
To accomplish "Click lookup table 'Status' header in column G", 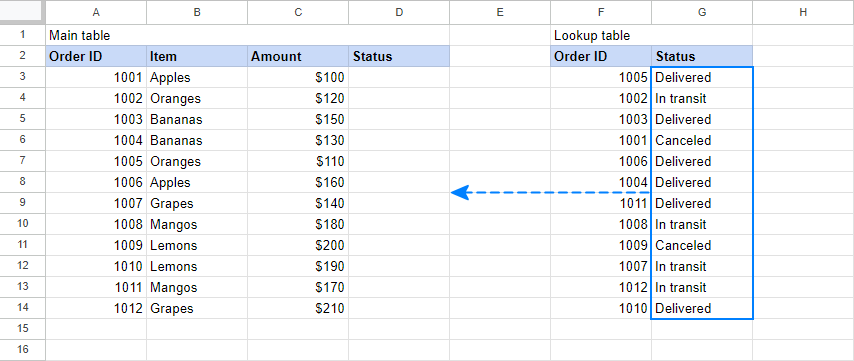I will [702, 56].
